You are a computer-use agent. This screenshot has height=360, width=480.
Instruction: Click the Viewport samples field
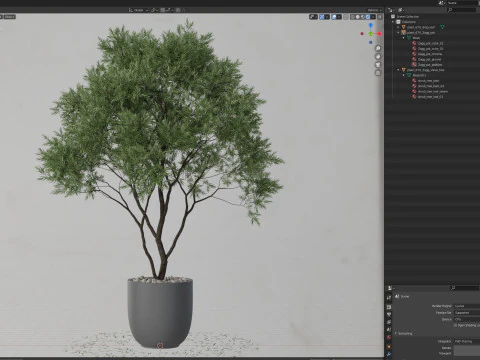tap(467, 353)
